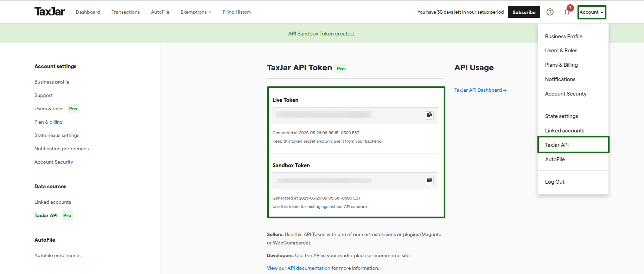Select AutoFile in Account menu
644x274 pixels.
(x=555, y=159)
